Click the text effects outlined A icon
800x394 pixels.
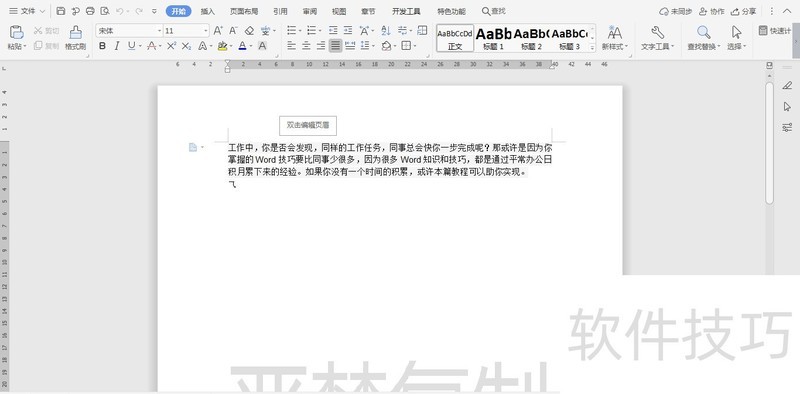click(202, 46)
